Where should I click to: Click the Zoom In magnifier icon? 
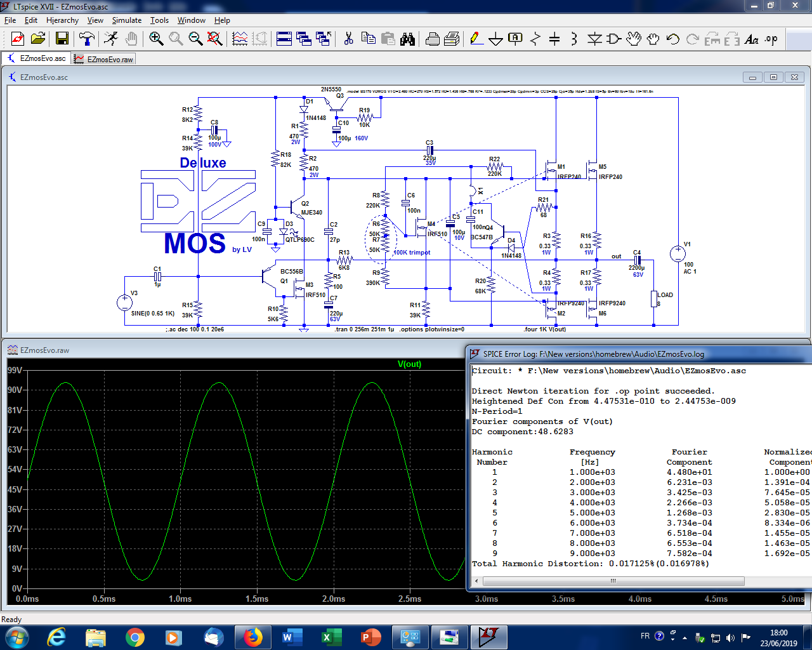tap(156, 39)
